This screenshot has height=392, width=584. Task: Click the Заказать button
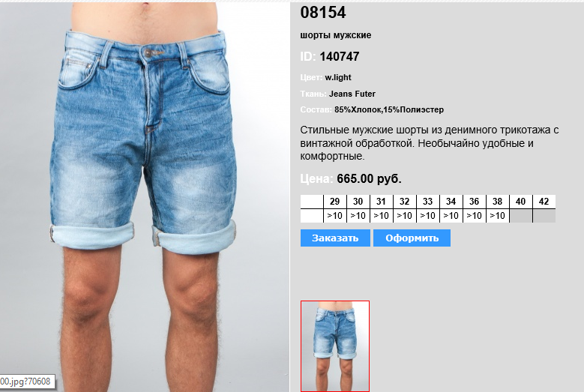pos(335,238)
